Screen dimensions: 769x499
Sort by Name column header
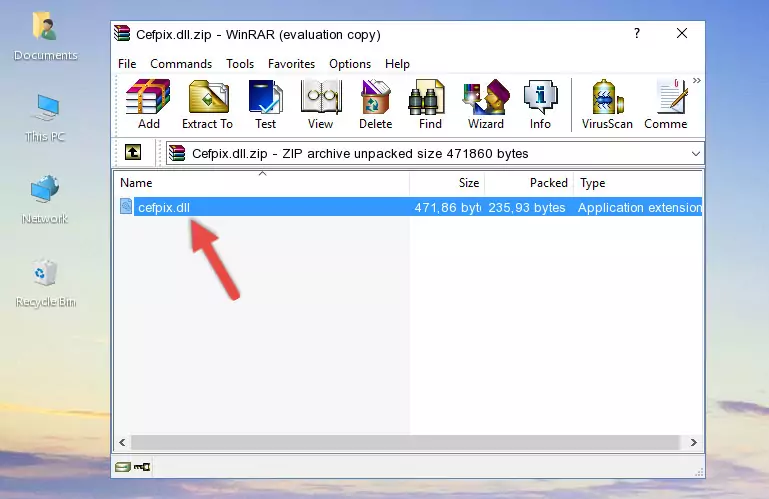click(x=262, y=183)
